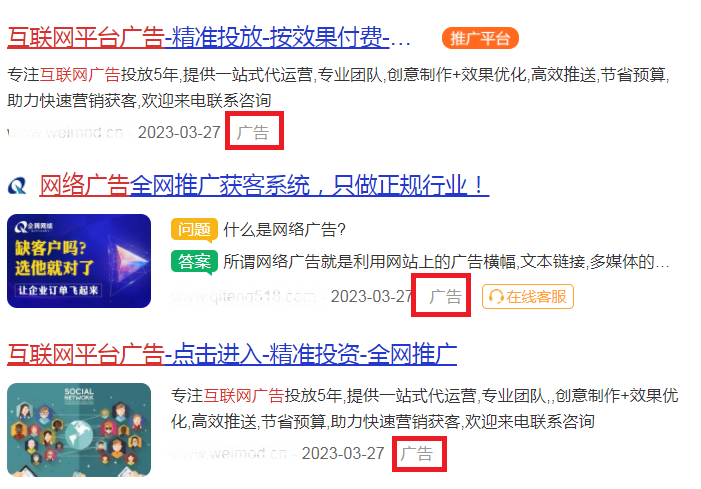The image size is (701, 489).
Task: Click the yellow 问题 tag icon
Action: [194, 230]
